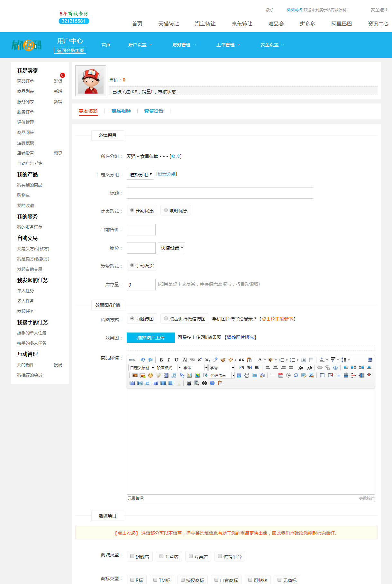Toggle underline formatting in the editor
The width and height of the screenshot is (392, 584).
pos(176,360)
